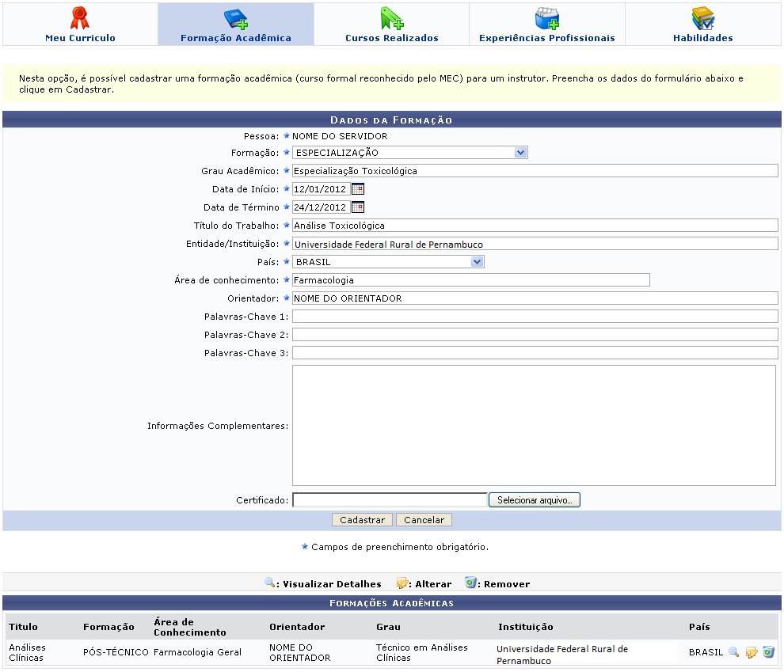
Task: Click into Palavras-Chave 1 field
Action: pyautogui.click(x=535, y=317)
